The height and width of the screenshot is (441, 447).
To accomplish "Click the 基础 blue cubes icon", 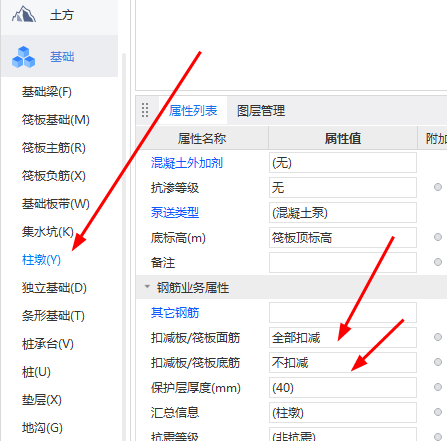I will [x=23, y=57].
